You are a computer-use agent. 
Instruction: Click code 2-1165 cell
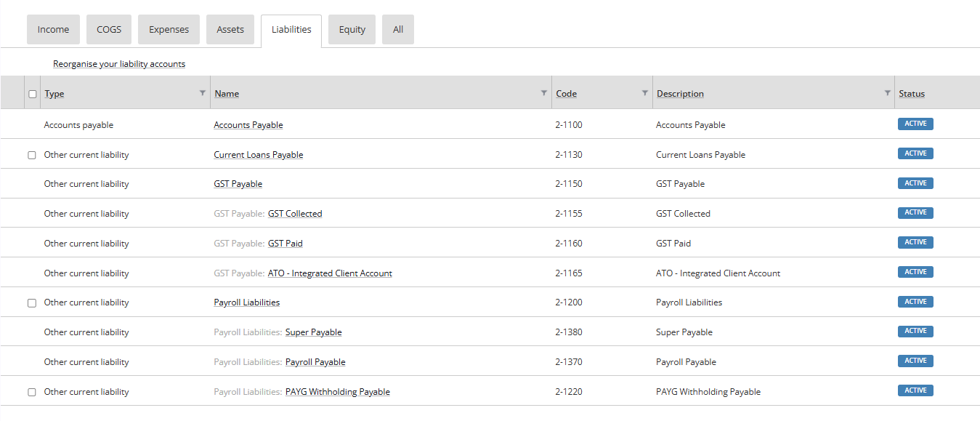(569, 273)
